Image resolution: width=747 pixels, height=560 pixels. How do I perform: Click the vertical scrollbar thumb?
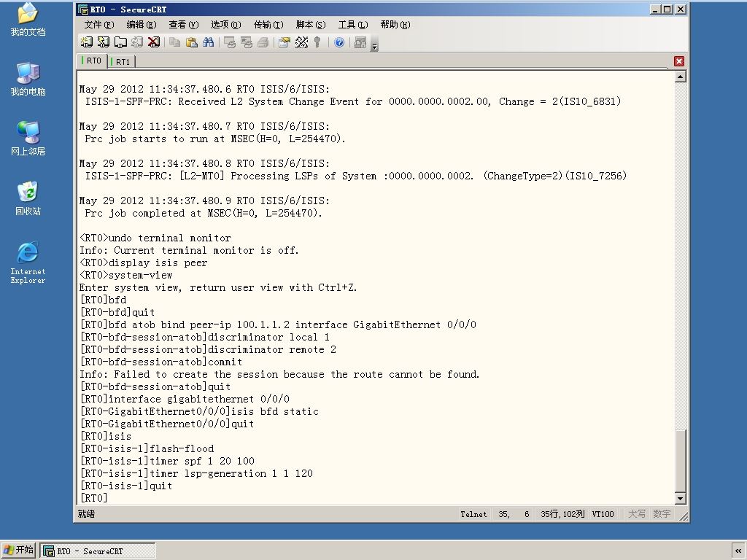tap(681, 461)
